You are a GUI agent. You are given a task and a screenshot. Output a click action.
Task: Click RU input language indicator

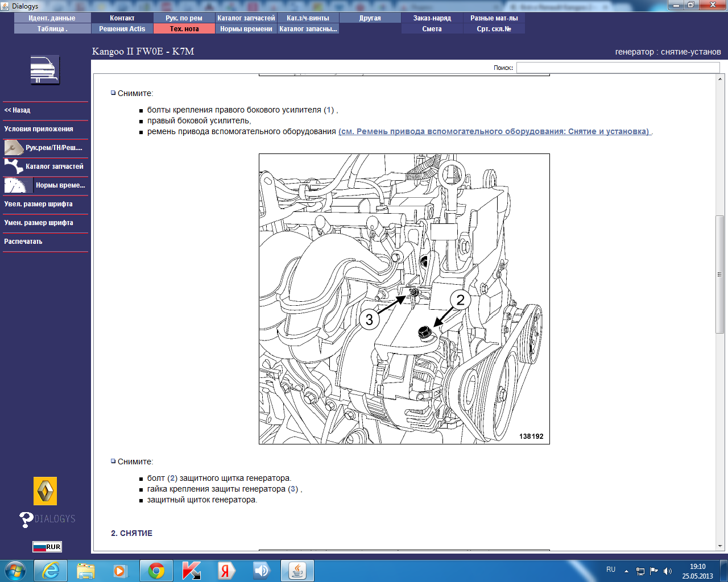(611, 569)
